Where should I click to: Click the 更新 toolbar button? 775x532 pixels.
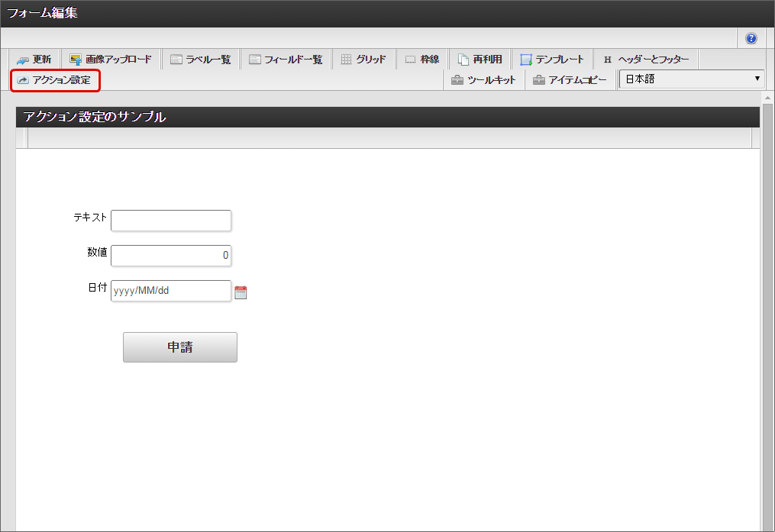[34, 60]
